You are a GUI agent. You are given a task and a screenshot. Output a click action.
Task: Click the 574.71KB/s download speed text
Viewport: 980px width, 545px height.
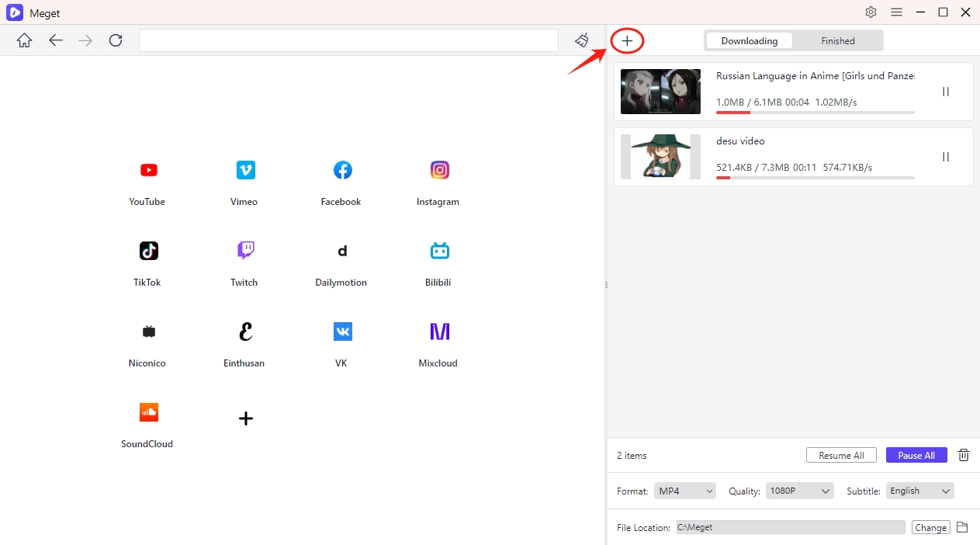[x=847, y=168]
